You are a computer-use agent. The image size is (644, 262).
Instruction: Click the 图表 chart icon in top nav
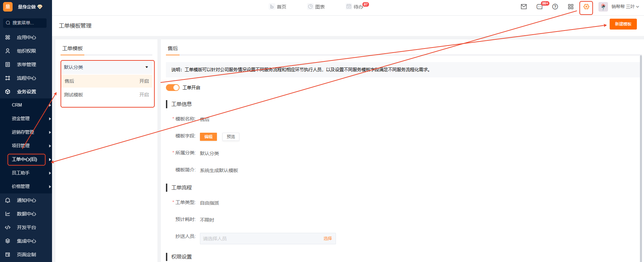coord(310,6)
